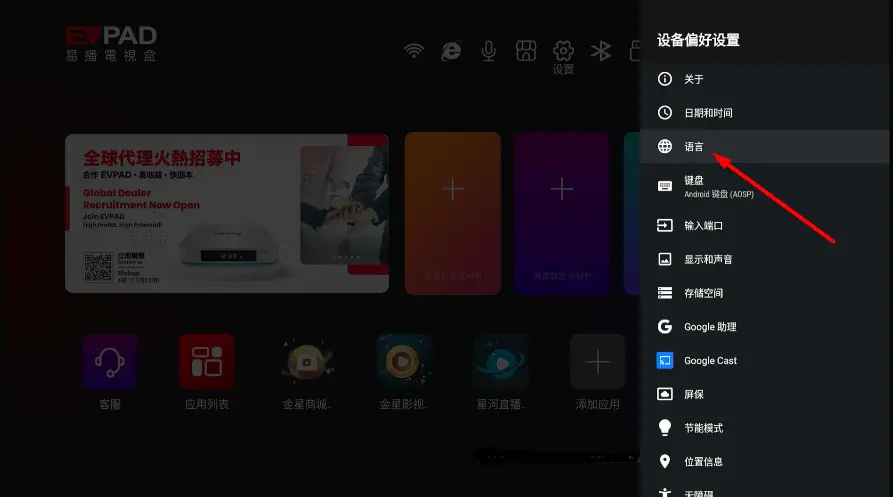Open 输入端口 input settings

point(702,226)
